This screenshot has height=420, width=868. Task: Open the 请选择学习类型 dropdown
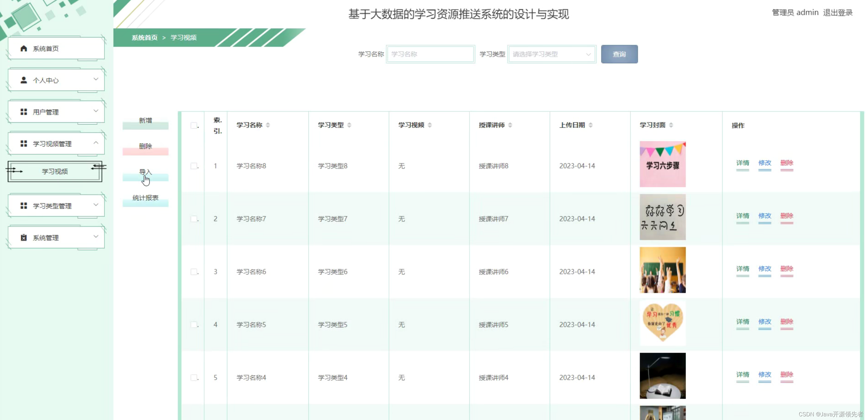tap(551, 54)
